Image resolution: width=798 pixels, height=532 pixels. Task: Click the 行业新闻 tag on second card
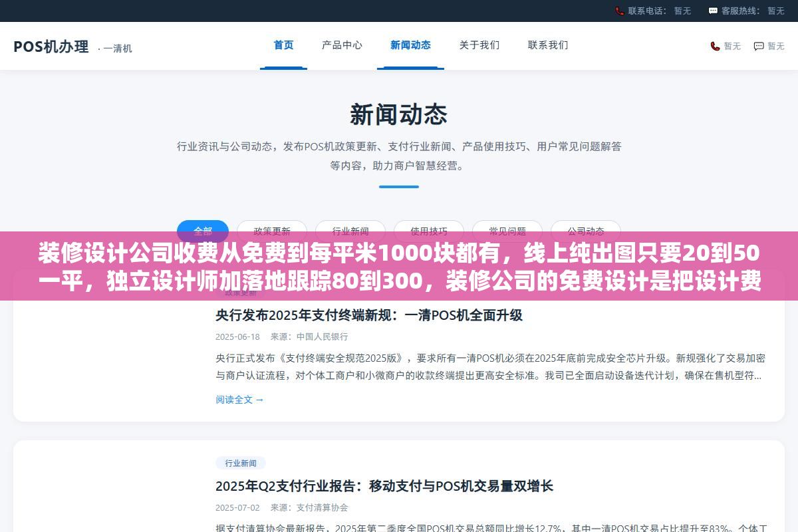click(x=241, y=463)
